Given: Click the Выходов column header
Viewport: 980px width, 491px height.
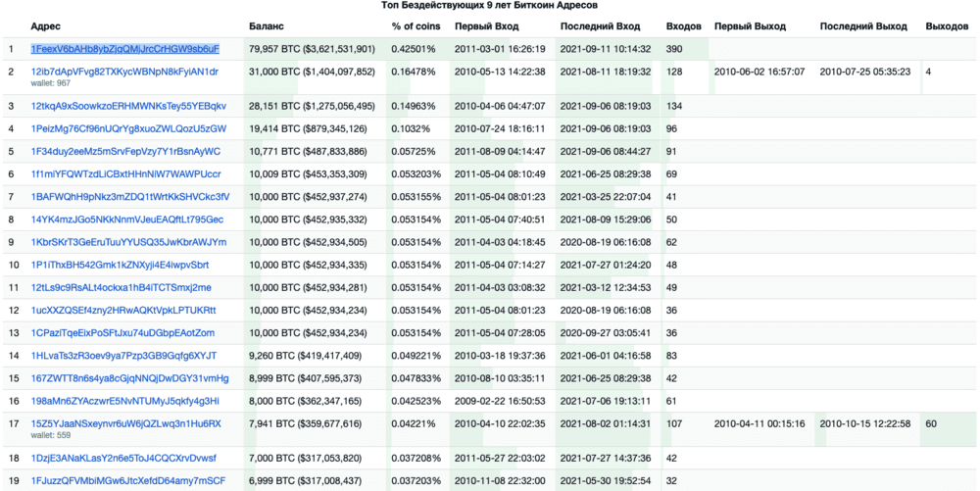Looking at the screenshot, I should click(x=948, y=26).
